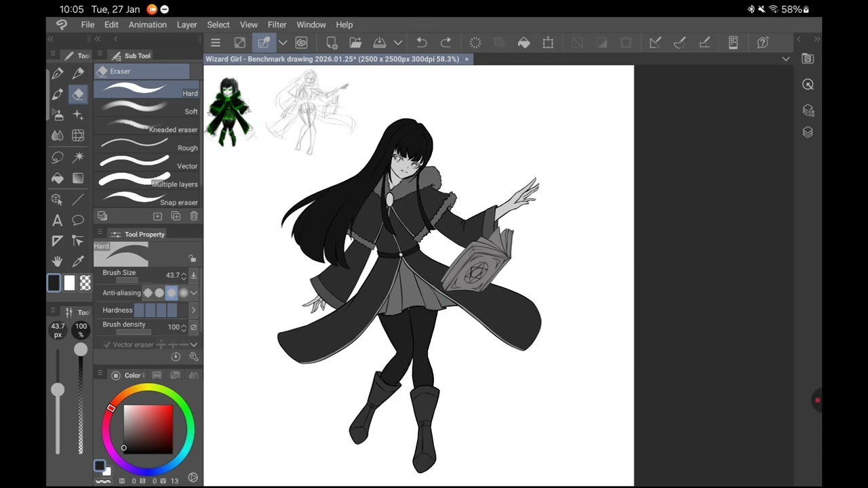Viewport: 868px width, 488px height.
Task: Select the Fill bucket tool
Action: pyautogui.click(x=58, y=178)
